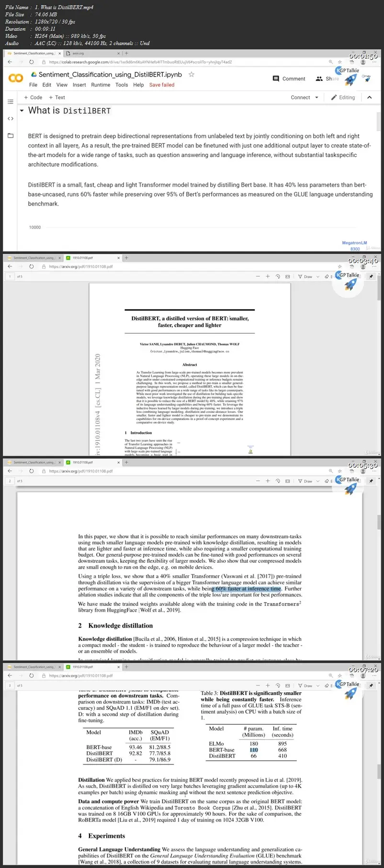Open the dropdown arrow beside Connect
Screen dimensions: 384x868
click(316, 97)
